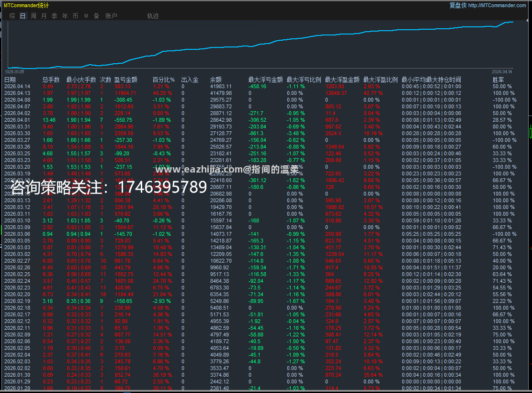Open the http://MTCommander.com link
This screenshot has width=532, height=393.
pos(497,5)
